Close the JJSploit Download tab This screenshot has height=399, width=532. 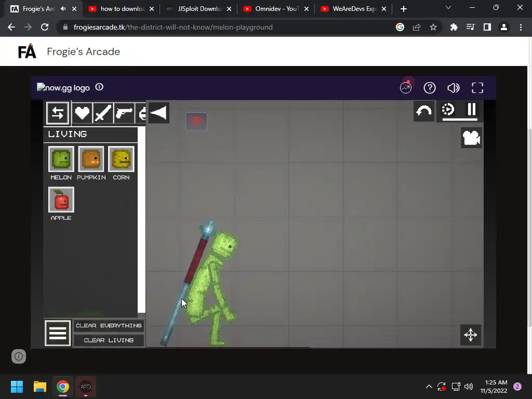[x=229, y=9]
